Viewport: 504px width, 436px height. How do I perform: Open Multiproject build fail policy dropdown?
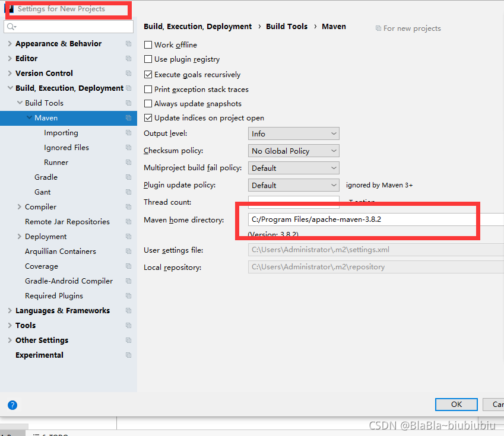[x=294, y=168]
